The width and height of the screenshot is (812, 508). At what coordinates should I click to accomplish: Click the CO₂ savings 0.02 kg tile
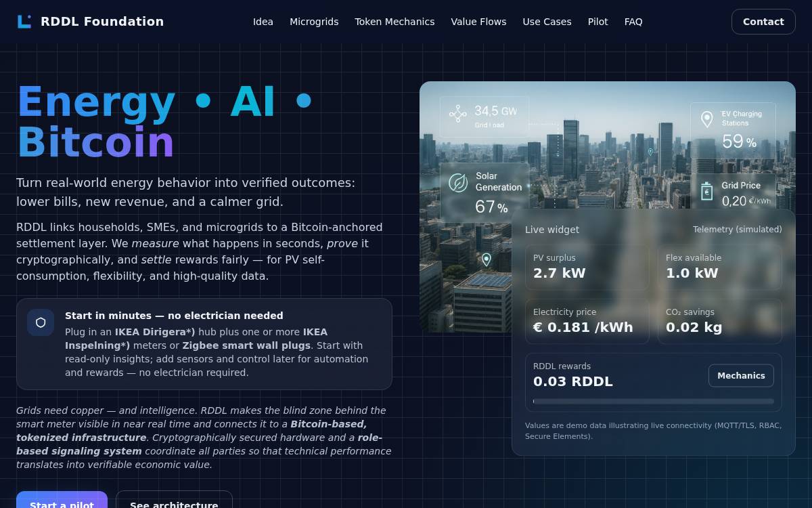pyautogui.click(x=720, y=322)
